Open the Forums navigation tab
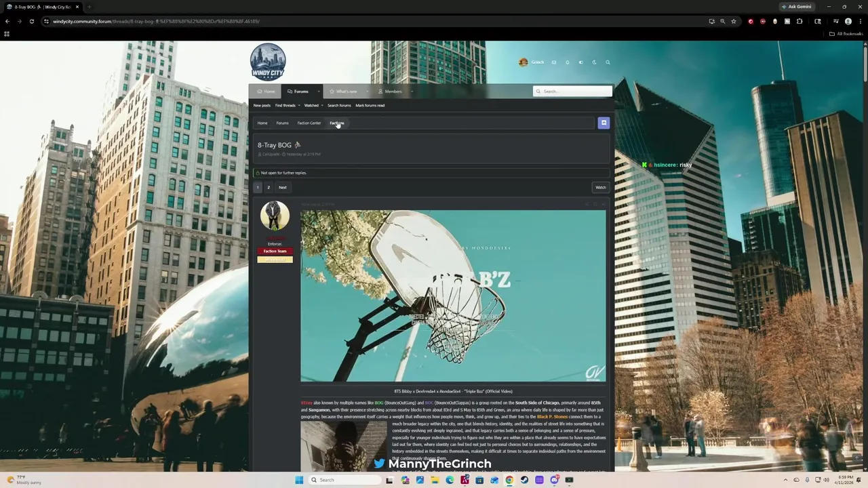The width and height of the screenshot is (868, 488). click(298, 91)
